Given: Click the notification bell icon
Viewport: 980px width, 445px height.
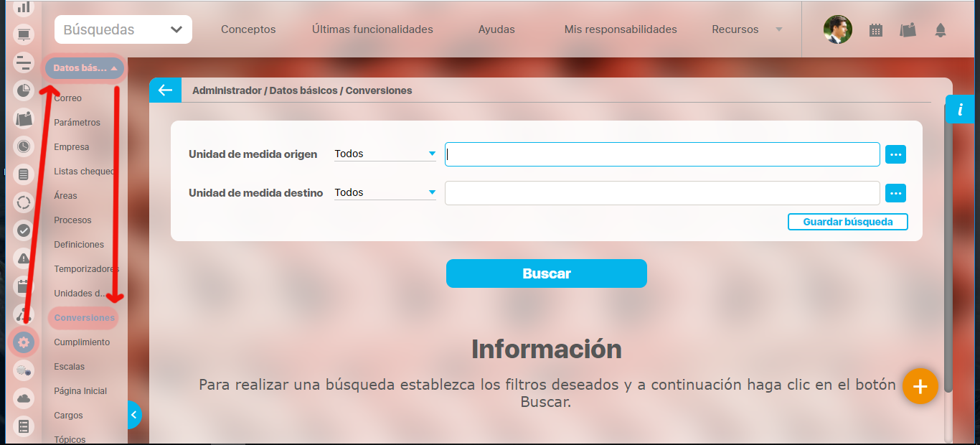Looking at the screenshot, I should (x=940, y=30).
